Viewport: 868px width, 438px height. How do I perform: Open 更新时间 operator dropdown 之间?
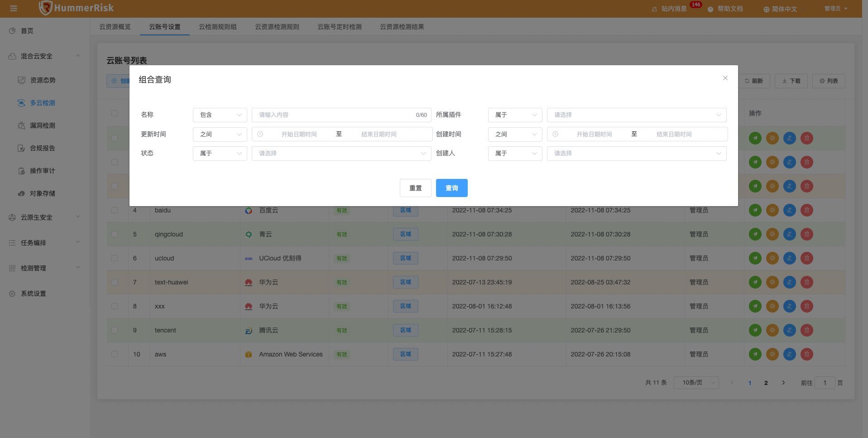pos(220,134)
